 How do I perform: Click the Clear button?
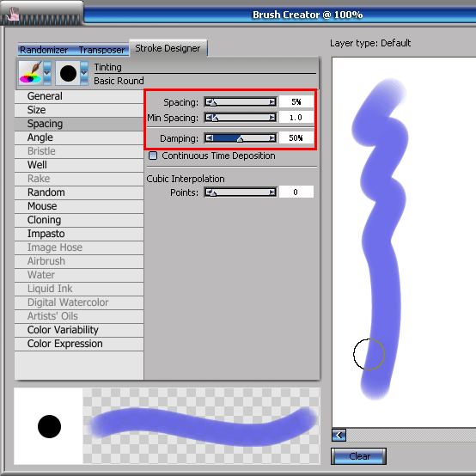(359, 456)
